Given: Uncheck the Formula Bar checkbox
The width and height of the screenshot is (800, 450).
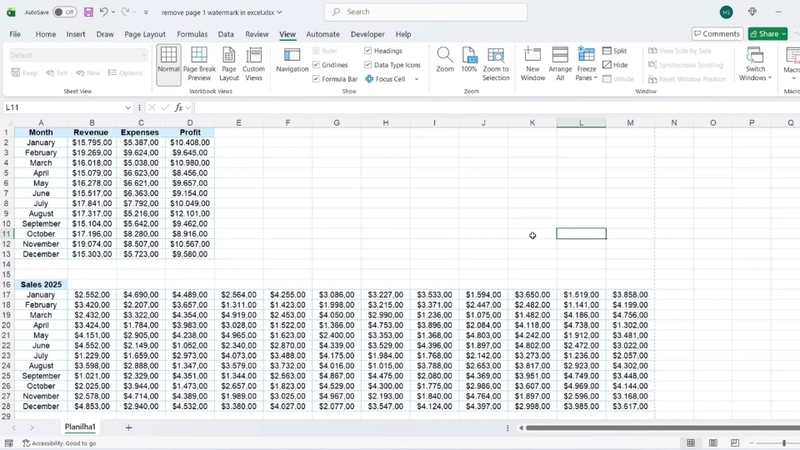Looking at the screenshot, I should click(316, 79).
